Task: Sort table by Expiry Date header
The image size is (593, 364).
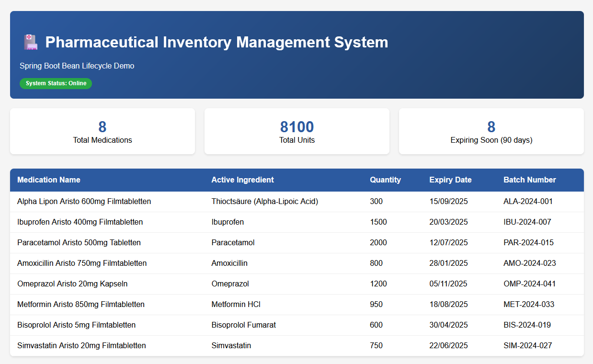Action: (x=450, y=180)
